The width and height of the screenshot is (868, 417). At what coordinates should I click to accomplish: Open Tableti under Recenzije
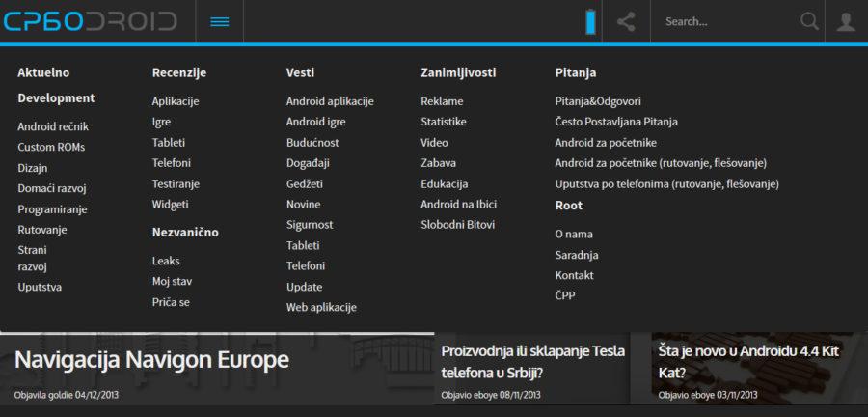(x=169, y=142)
